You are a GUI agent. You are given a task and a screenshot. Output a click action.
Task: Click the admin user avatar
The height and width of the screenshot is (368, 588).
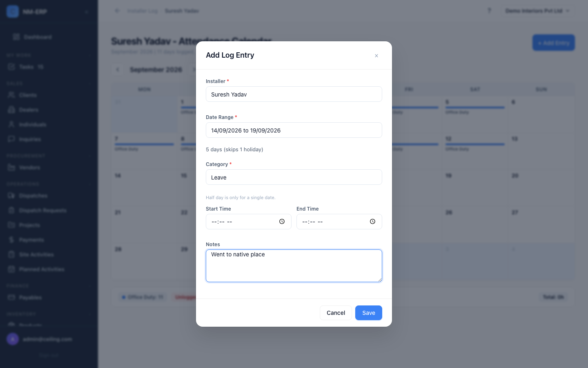pos(13,339)
